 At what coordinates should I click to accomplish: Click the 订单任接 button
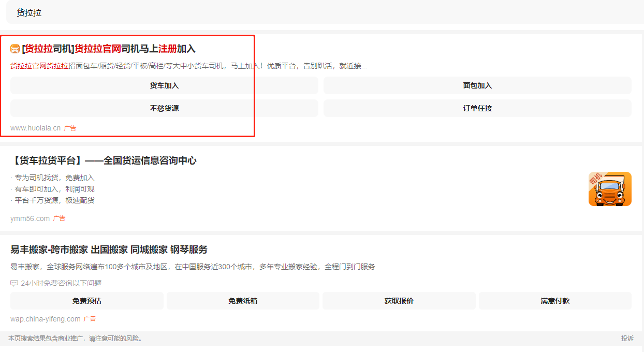pyautogui.click(x=477, y=108)
